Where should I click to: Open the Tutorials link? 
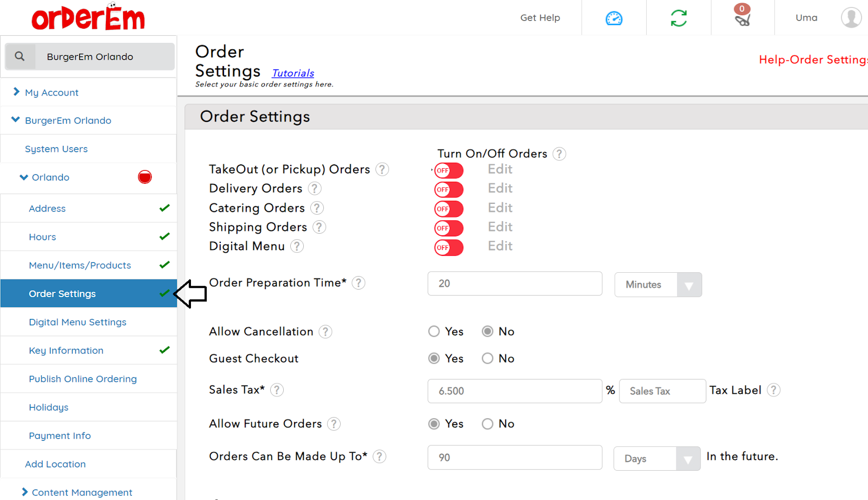pos(293,73)
